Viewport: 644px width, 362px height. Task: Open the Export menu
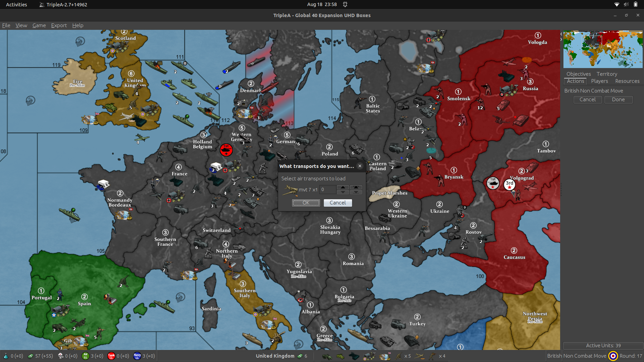point(59,25)
